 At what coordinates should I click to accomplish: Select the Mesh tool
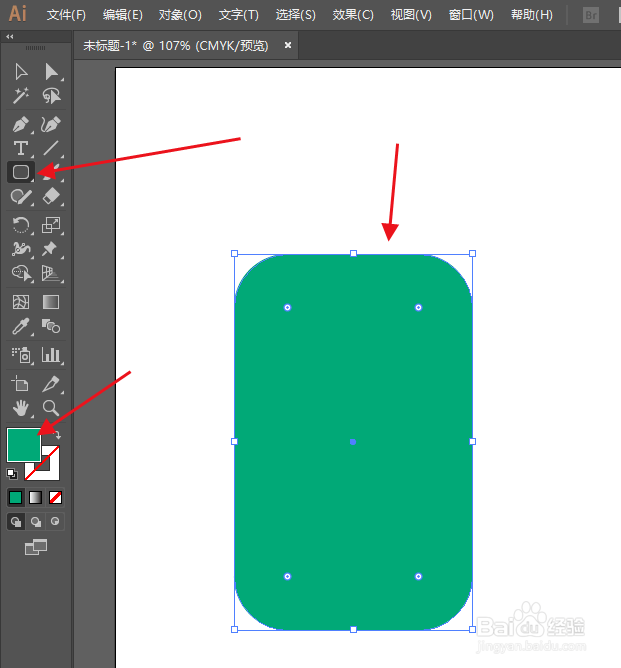click(x=21, y=302)
